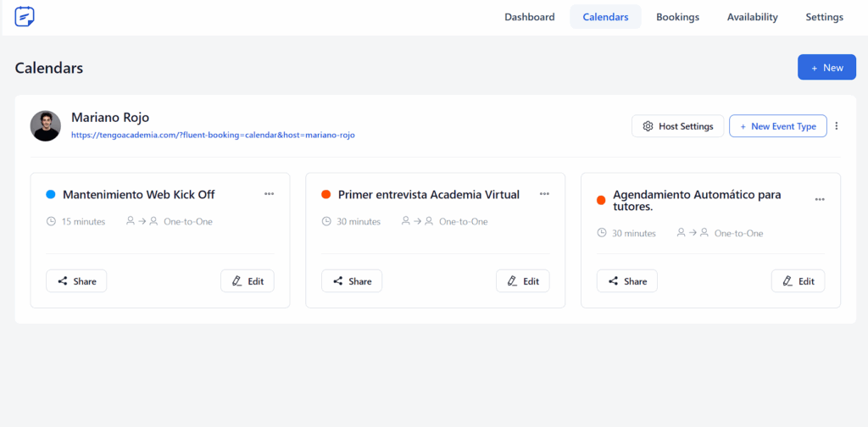Open Mariano Rojo's booking calendar URL
Image resolution: width=868 pixels, height=427 pixels.
(x=213, y=135)
